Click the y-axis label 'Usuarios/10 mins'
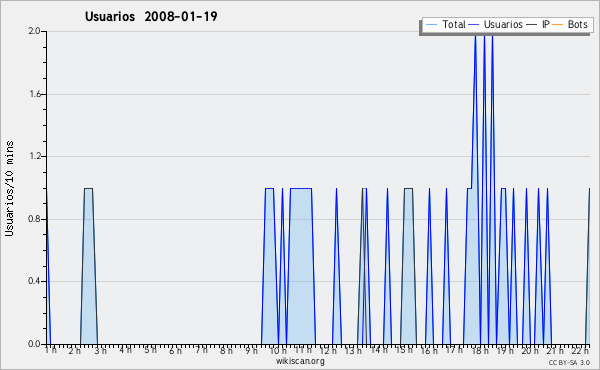Viewport: 600px width, 370px height. coord(9,189)
